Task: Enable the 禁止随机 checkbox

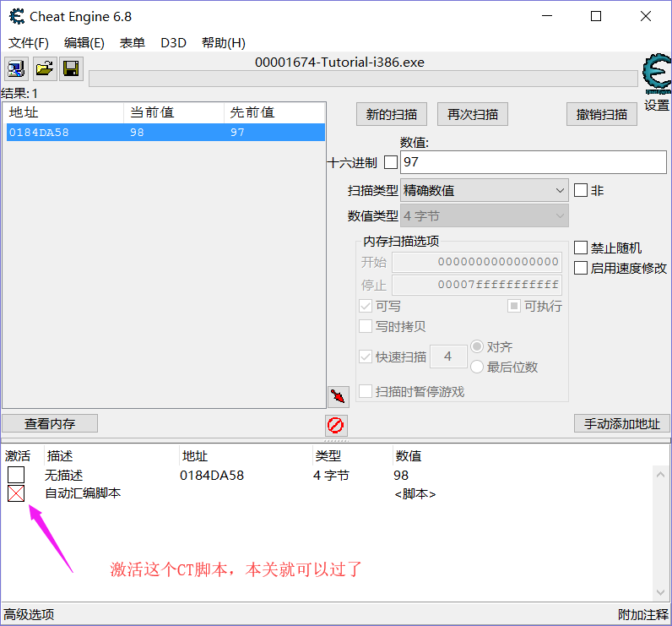Action: (580, 248)
